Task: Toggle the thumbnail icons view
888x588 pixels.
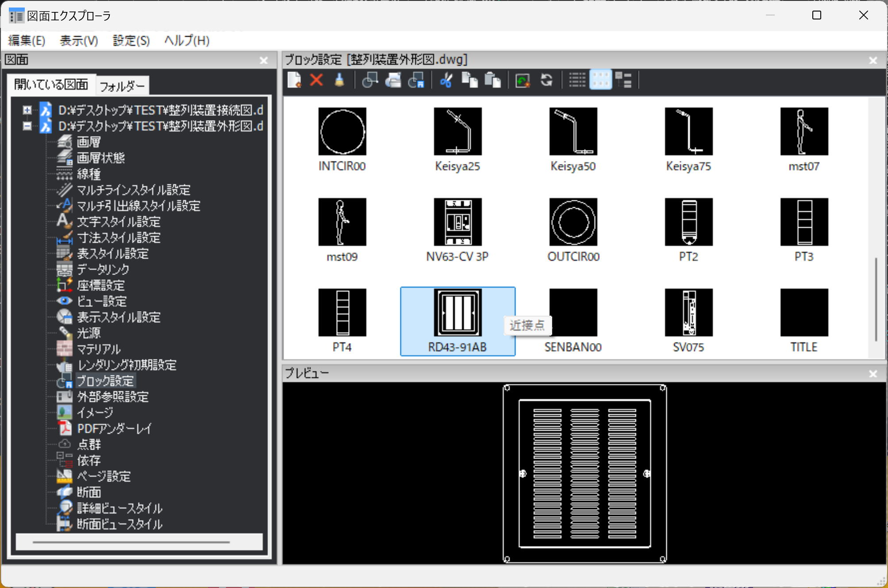Action: (600, 80)
